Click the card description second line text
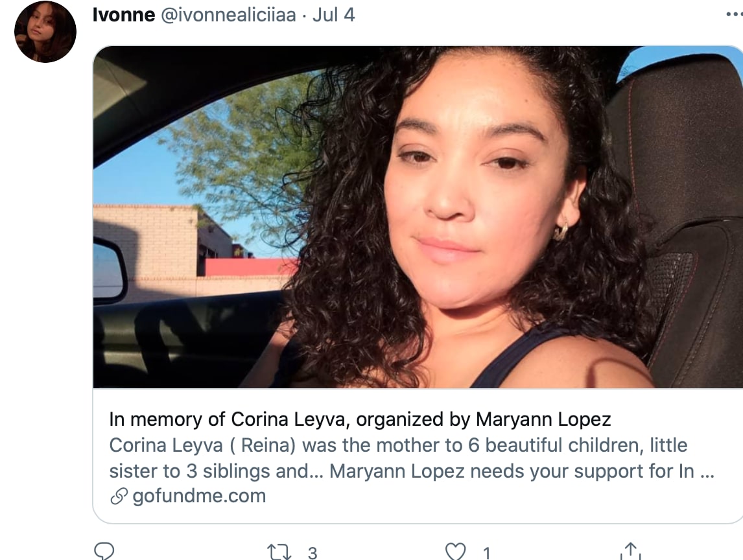The height and width of the screenshot is (560, 743). coord(412,471)
